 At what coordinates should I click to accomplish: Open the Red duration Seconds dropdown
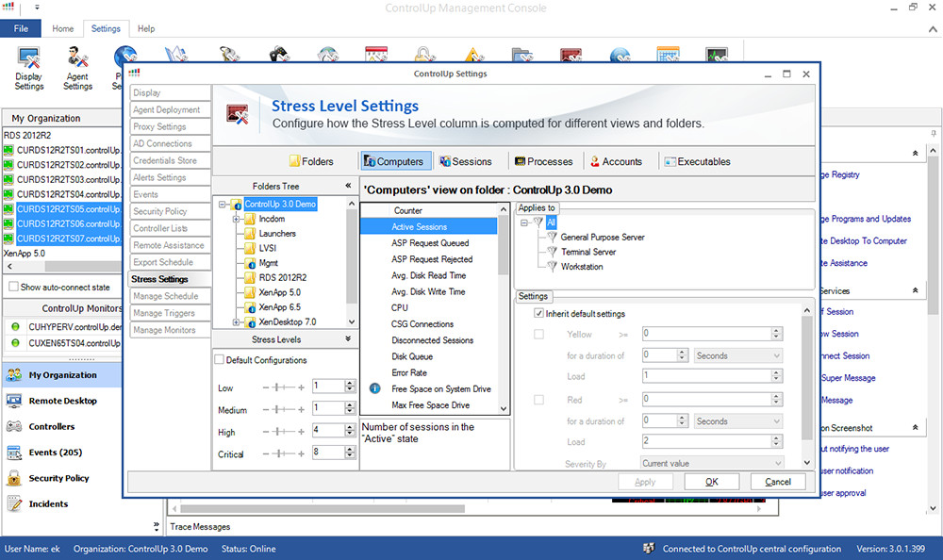point(738,421)
